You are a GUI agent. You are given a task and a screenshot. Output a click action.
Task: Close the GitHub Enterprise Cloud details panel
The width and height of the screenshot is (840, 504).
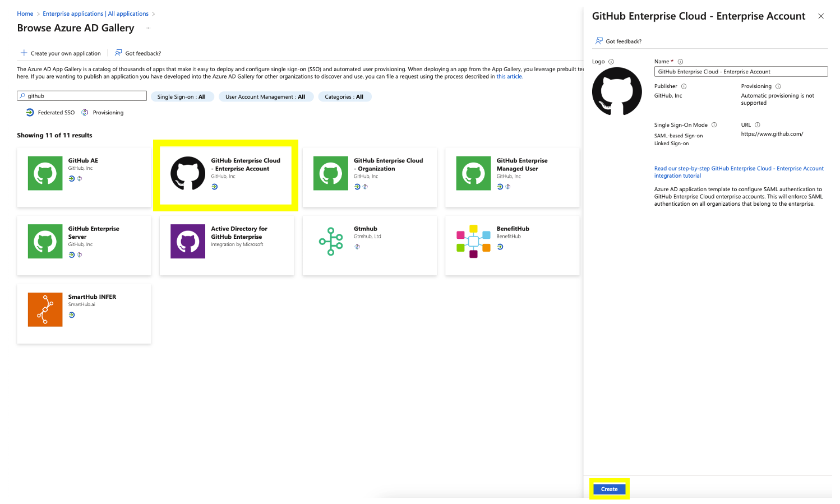tap(821, 16)
